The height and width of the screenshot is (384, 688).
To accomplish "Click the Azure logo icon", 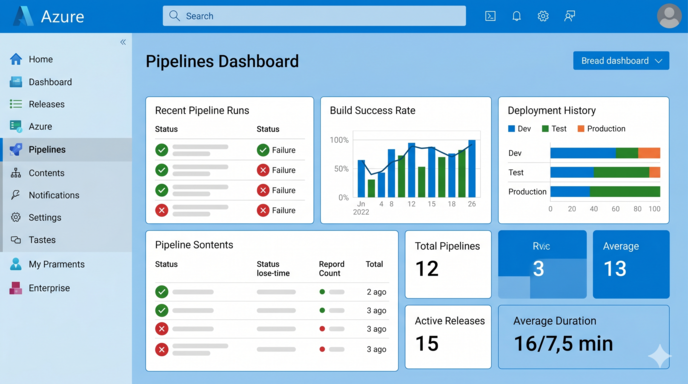I will click(23, 16).
